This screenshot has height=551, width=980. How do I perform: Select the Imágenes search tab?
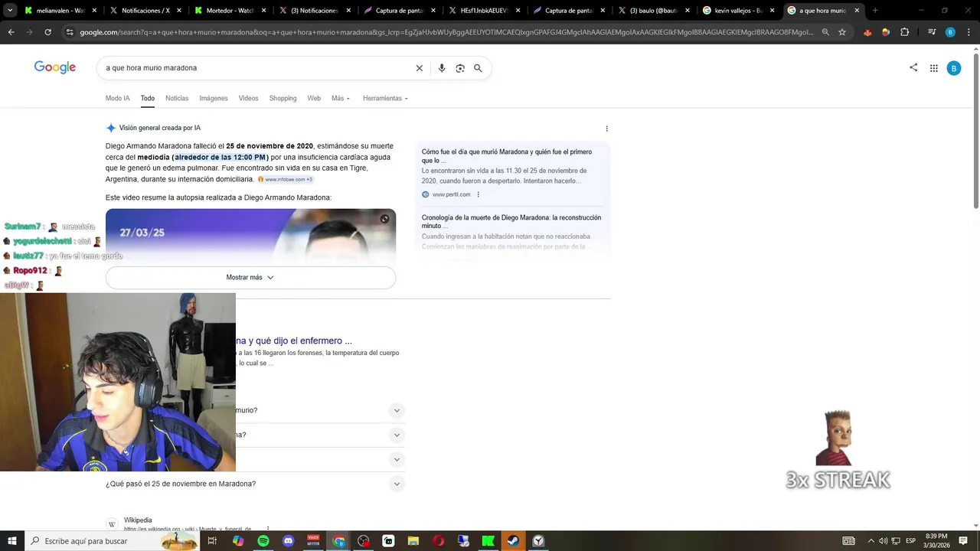click(x=214, y=98)
